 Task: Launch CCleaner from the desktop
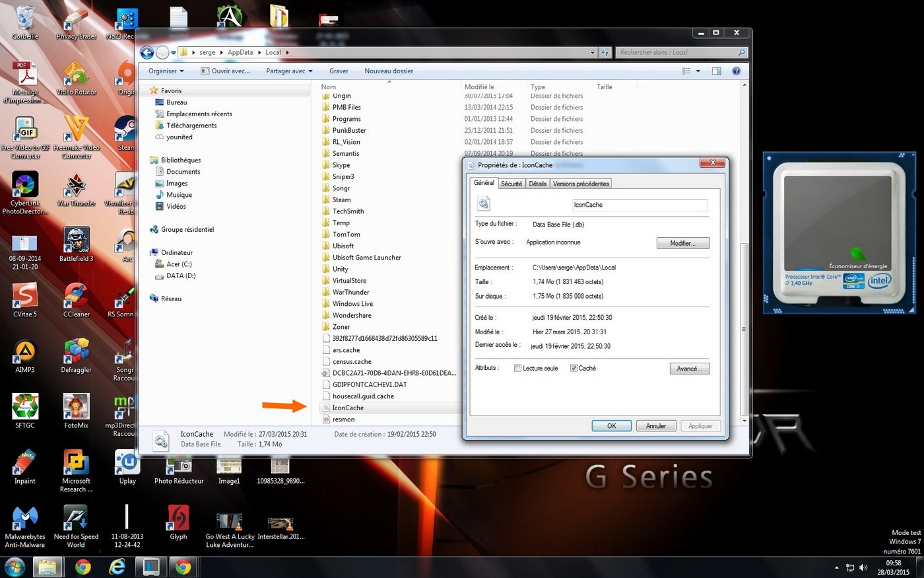pos(76,300)
